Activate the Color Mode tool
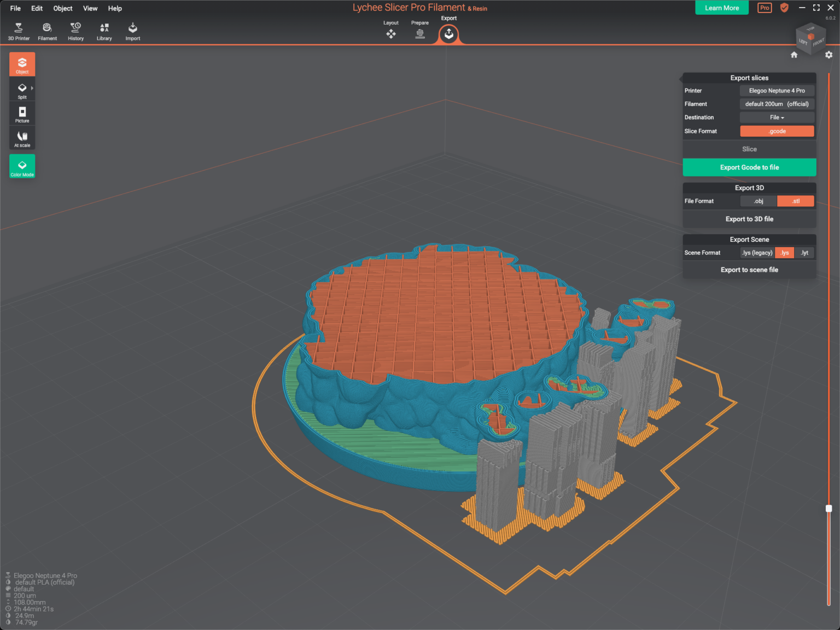This screenshot has width=840, height=630. 22,166
